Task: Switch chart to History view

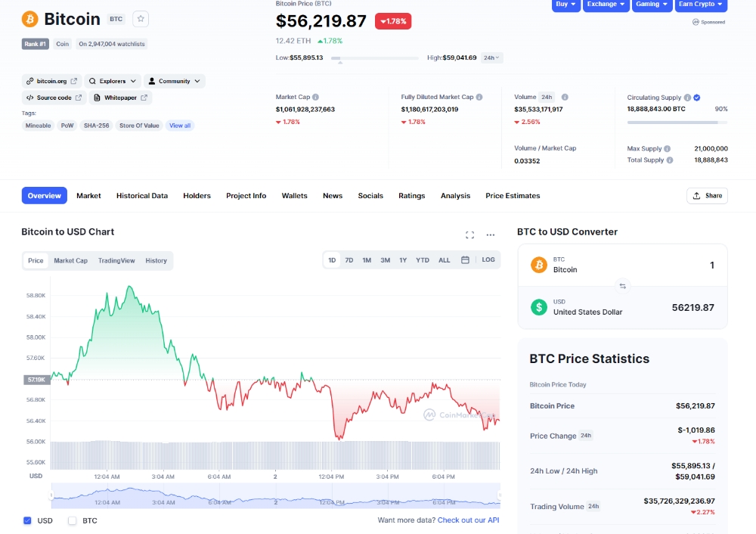Action: pyautogui.click(x=156, y=260)
